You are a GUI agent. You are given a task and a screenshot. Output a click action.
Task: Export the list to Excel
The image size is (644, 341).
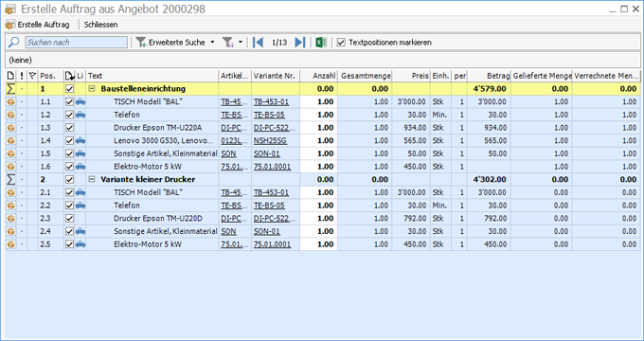pyautogui.click(x=321, y=43)
